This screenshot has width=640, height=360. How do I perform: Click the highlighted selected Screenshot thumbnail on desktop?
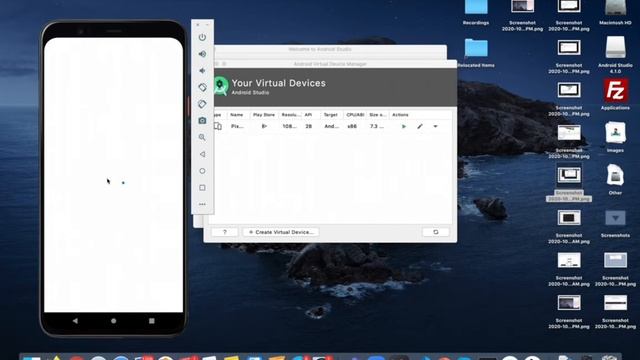click(x=569, y=175)
